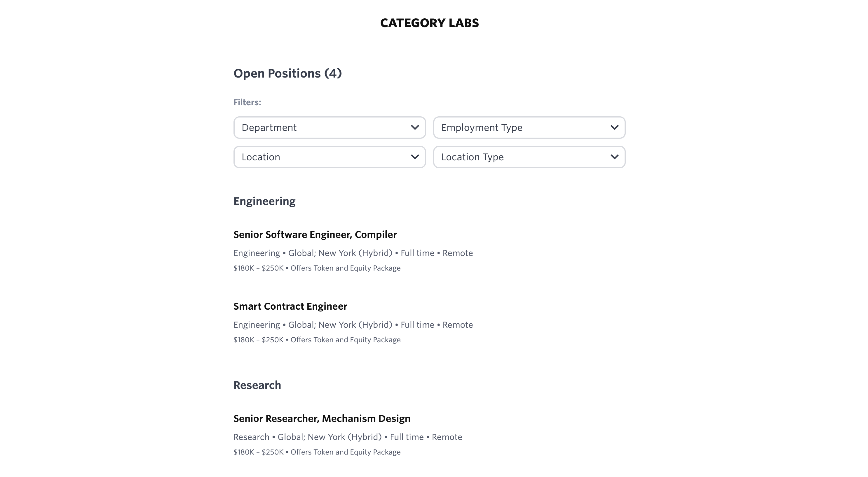
Task: Click Senior Researcher's Research location details line
Action: click(347, 437)
